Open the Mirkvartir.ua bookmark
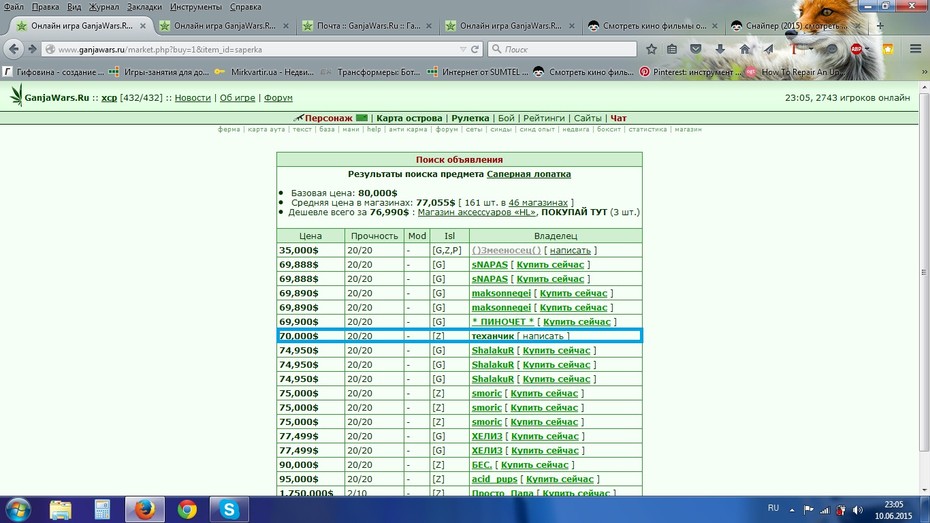 [264, 72]
